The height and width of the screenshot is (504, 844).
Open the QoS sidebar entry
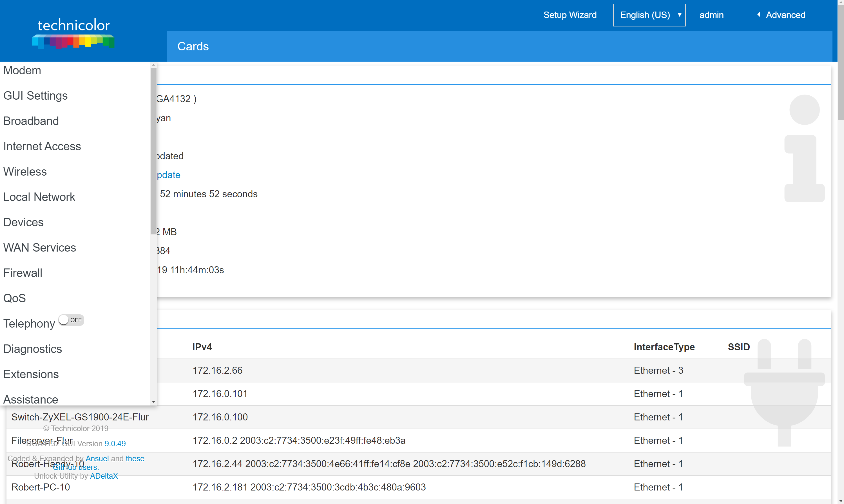(x=14, y=298)
